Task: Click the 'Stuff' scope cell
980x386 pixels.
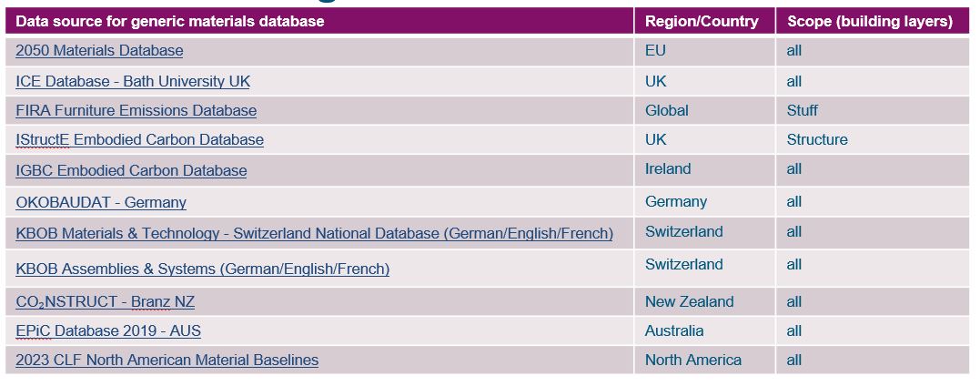Action: [x=802, y=110]
